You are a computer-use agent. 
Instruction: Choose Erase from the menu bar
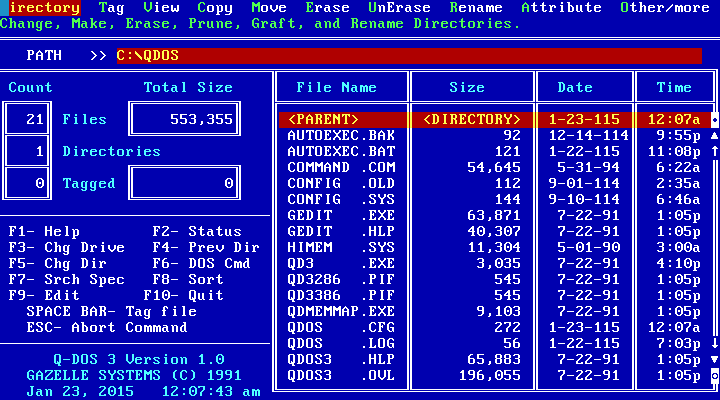[327, 8]
